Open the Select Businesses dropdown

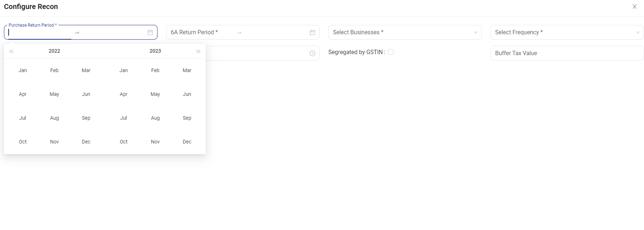pos(405,32)
